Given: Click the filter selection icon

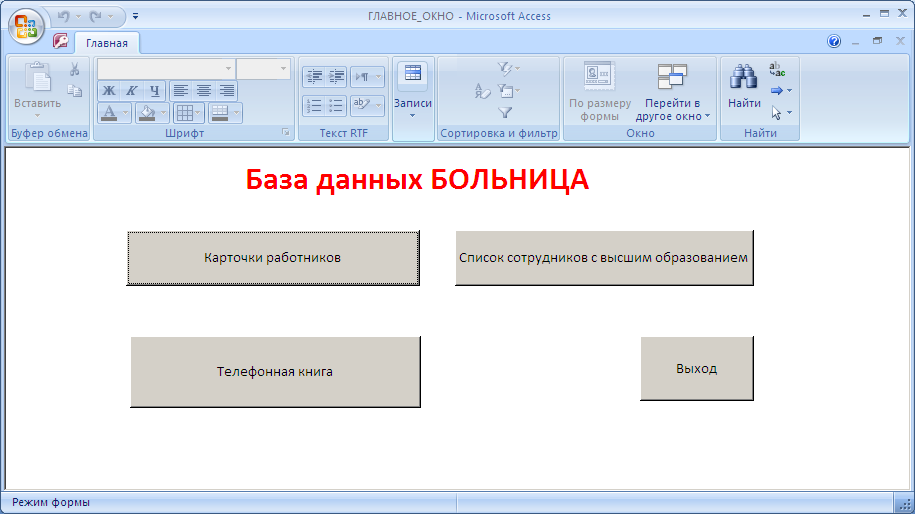Looking at the screenshot, I should [505, 69].
